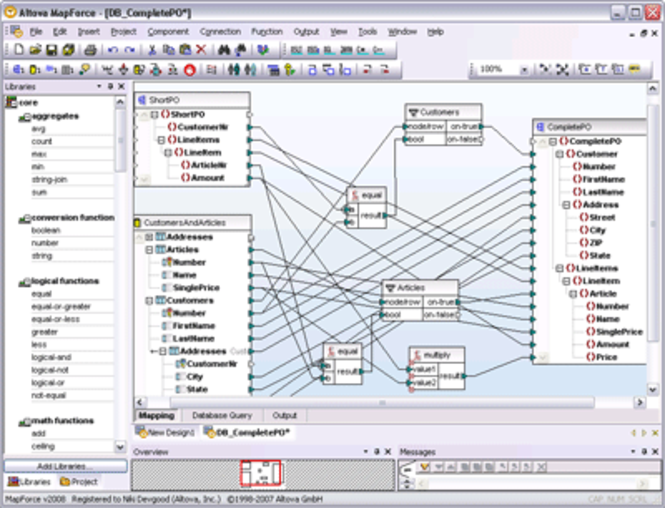Click the Paste clipboard icon
The width and height of the screenshot is (665, 508).
coord(185,50)
